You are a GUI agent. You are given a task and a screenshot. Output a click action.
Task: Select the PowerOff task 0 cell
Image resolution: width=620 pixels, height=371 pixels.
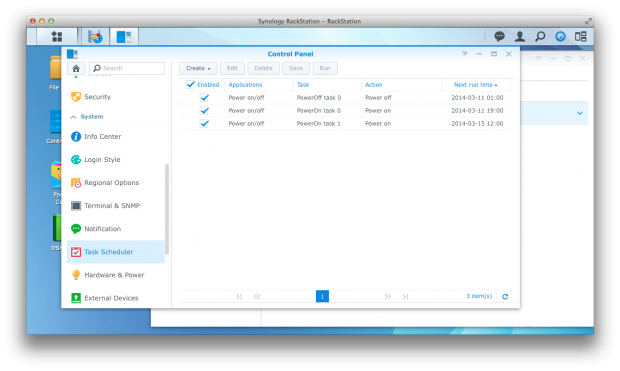[319, 98]
